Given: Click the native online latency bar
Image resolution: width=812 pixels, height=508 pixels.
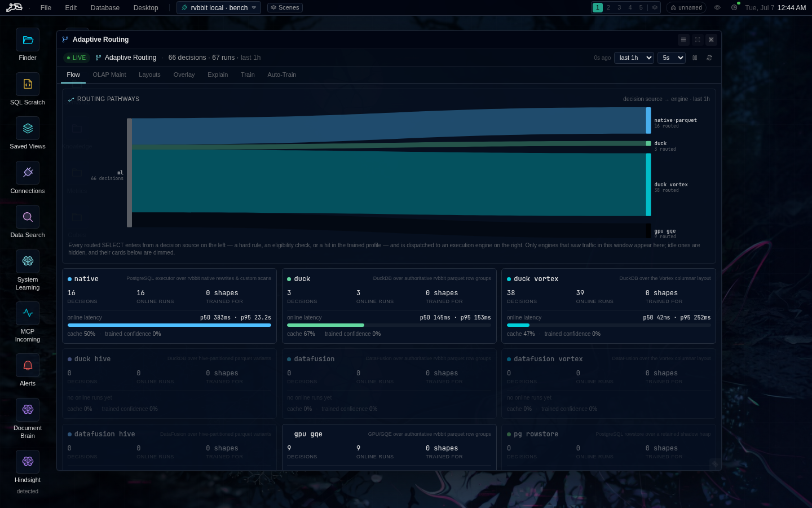Looking at the screenshot, I should [169, 325].
